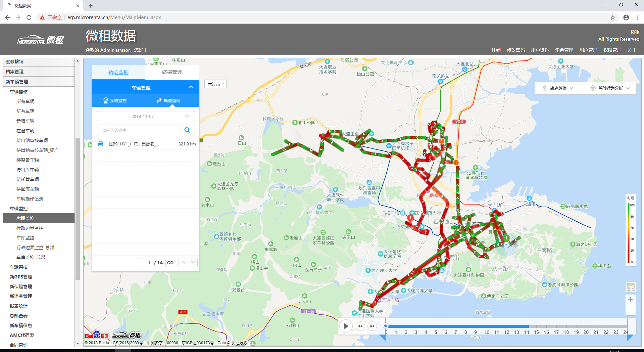Expand the 账款核销 sidebar section
644x352 pixels.
pos(39,61)
